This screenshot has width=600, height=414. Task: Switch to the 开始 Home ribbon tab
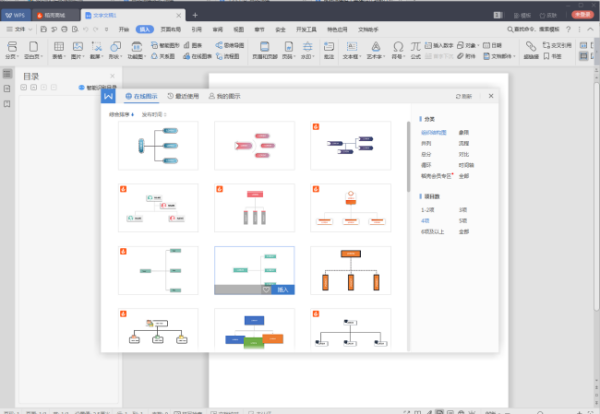point(124,29)
